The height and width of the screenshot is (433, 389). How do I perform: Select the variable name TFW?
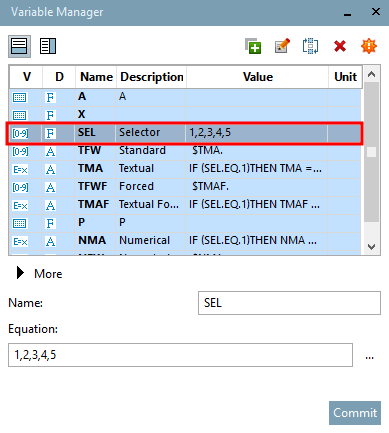click(x=89, y=150)
